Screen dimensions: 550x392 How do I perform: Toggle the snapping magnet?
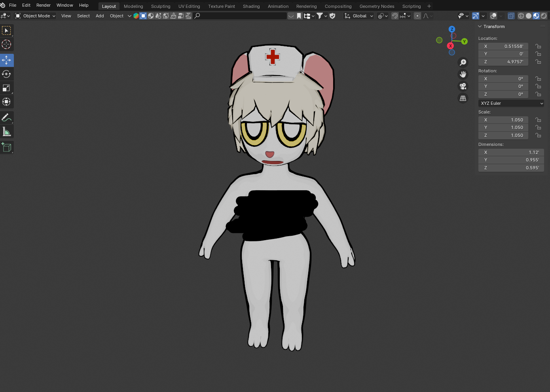[394, 16]
